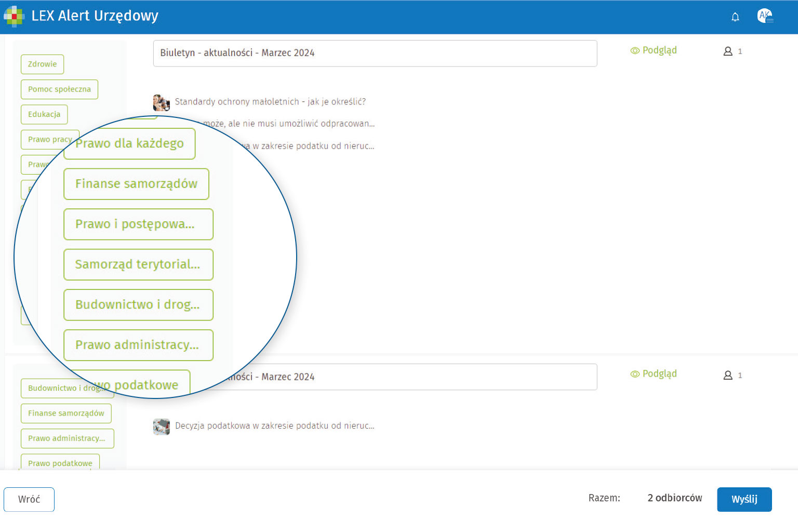Viewport: 798px width, 532px height.
Task: Select the Prawo podatkowe tag in lower list
Action: (60, 462)
